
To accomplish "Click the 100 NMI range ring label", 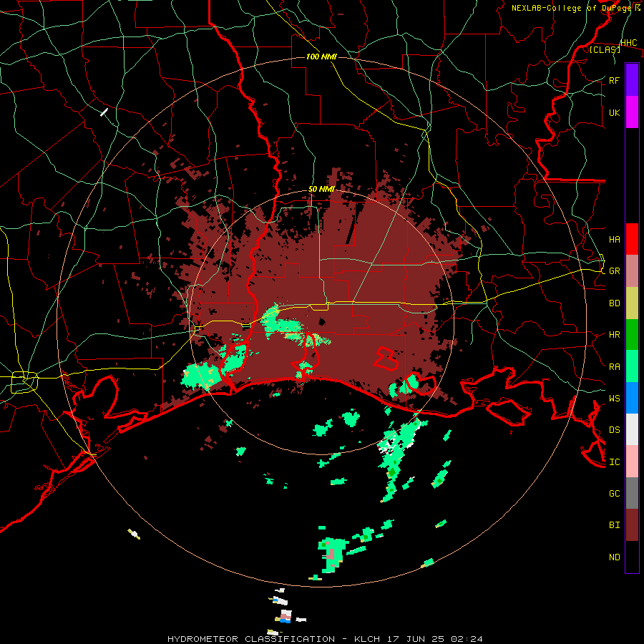I will (x=321, y=57).
